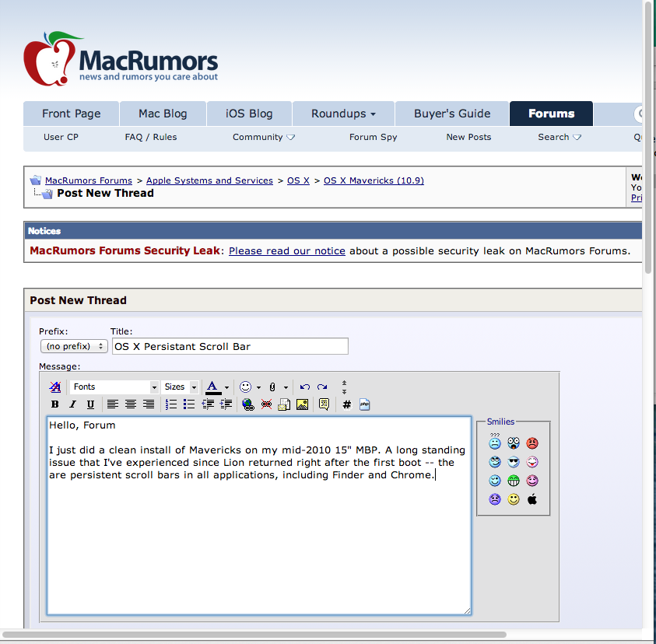Insert the confused ??? smiley
This screenshot has width=656, height=644.
pos(495,442)
